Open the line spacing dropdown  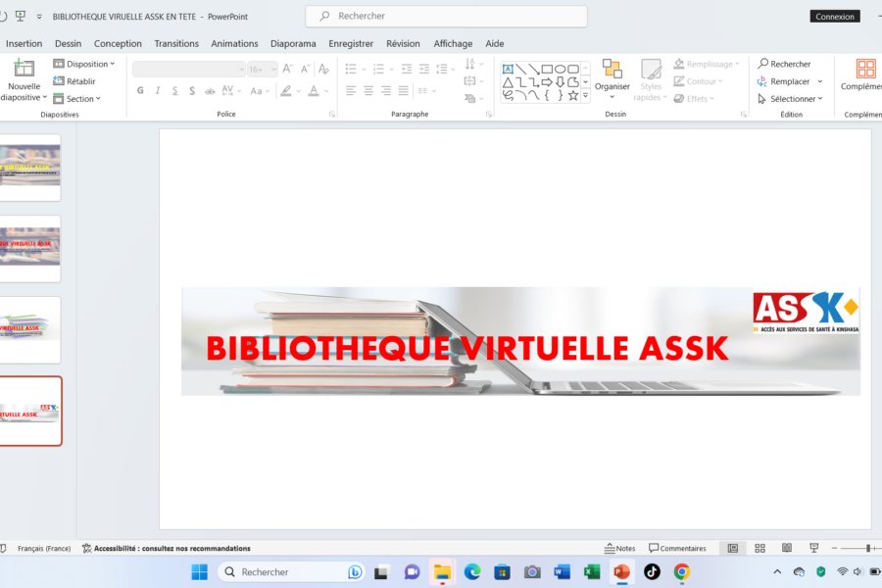pos(445,69)
